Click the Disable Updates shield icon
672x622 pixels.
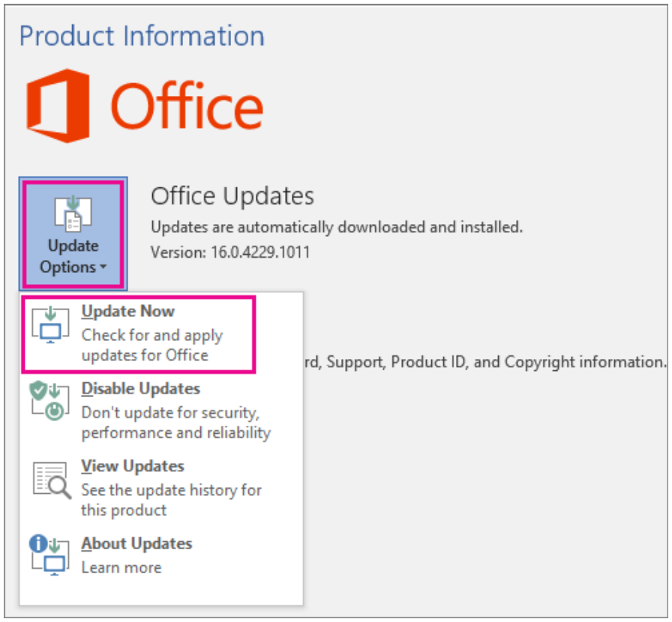click(x=49, y=400)
